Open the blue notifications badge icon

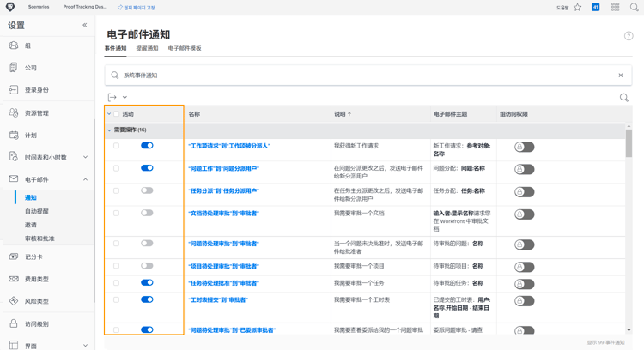click(x=596, y=7)
